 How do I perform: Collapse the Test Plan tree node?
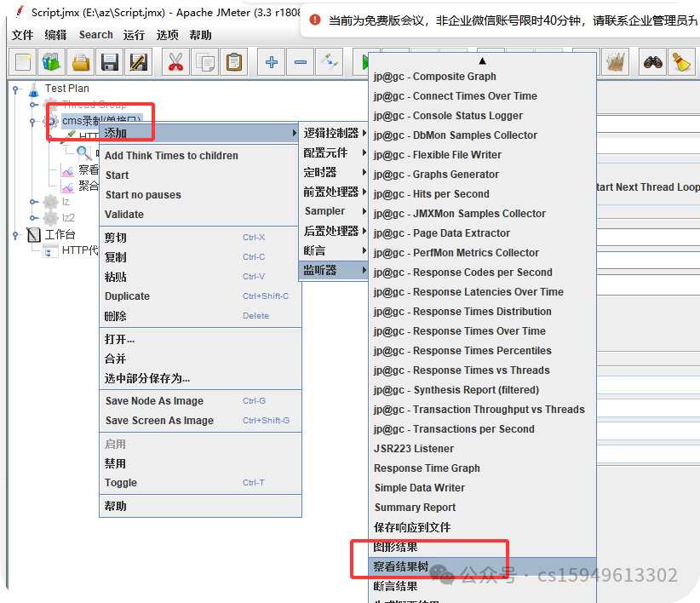tap(15, 89)
